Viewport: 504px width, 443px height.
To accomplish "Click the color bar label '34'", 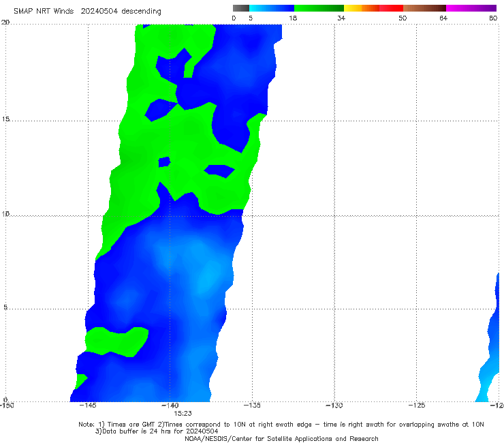I will pos(341,18).
